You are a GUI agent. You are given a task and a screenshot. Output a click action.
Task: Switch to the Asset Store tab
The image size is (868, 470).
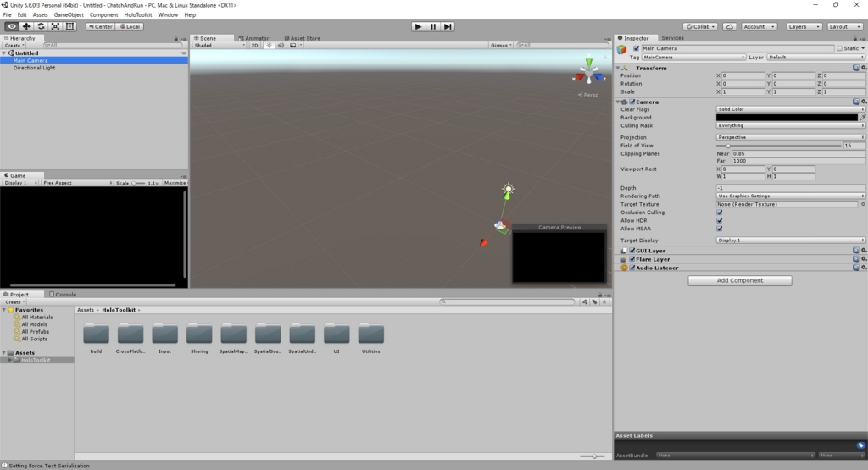click(303, 38)
